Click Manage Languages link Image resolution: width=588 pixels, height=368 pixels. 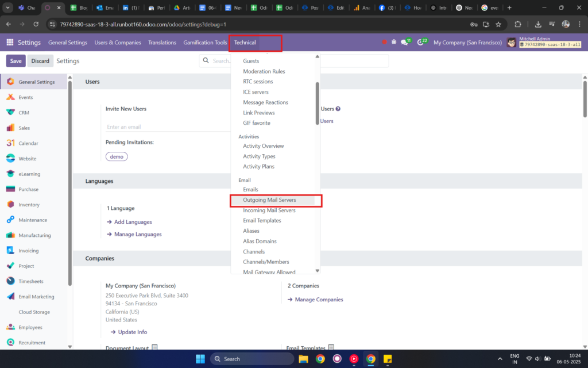click(x=134, y=235)
